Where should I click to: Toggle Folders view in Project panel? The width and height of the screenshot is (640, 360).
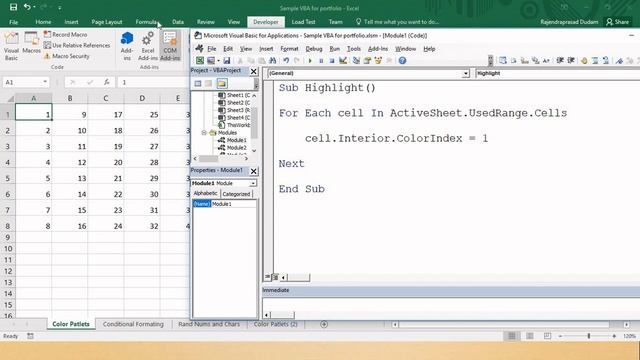(x=222, y=84)
